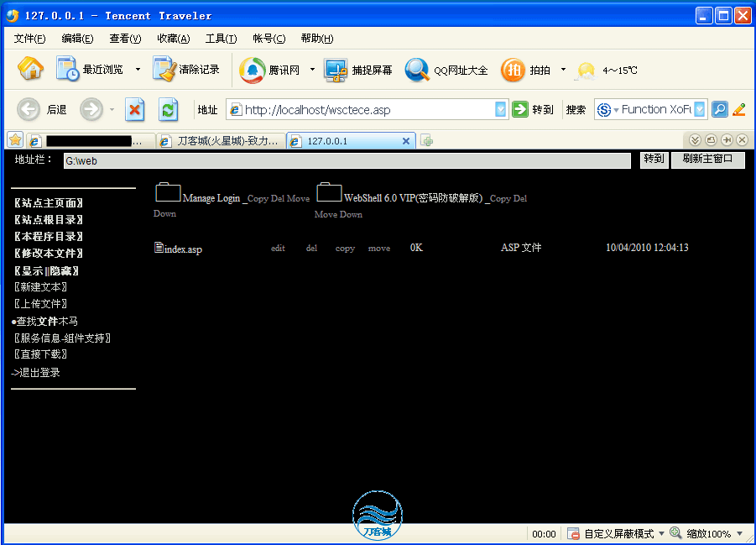The height and width of the screenshot is (545, 756).
Task: Click the blue search magnifier button
Action: tap(720, 109)
